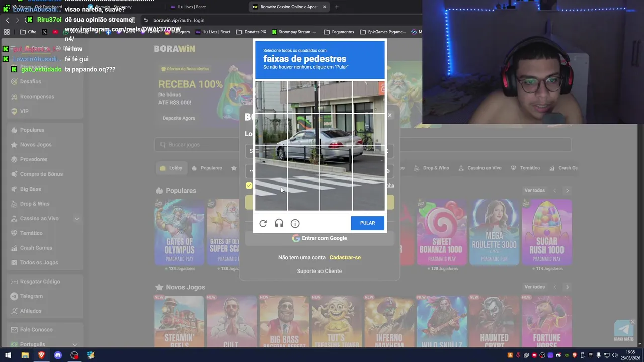Open Temático in the sidebar
644x362 pixels.
31,233
